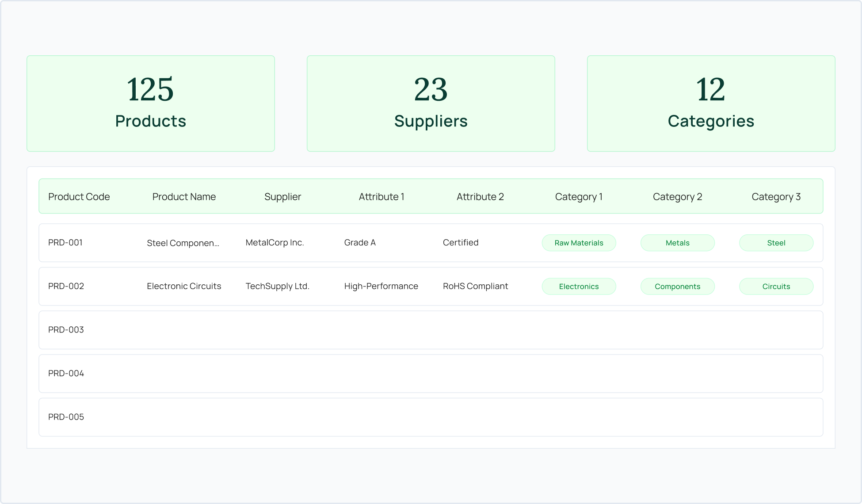Open the PRD-003 table row
862x504 pixels.
pos(431,330)
